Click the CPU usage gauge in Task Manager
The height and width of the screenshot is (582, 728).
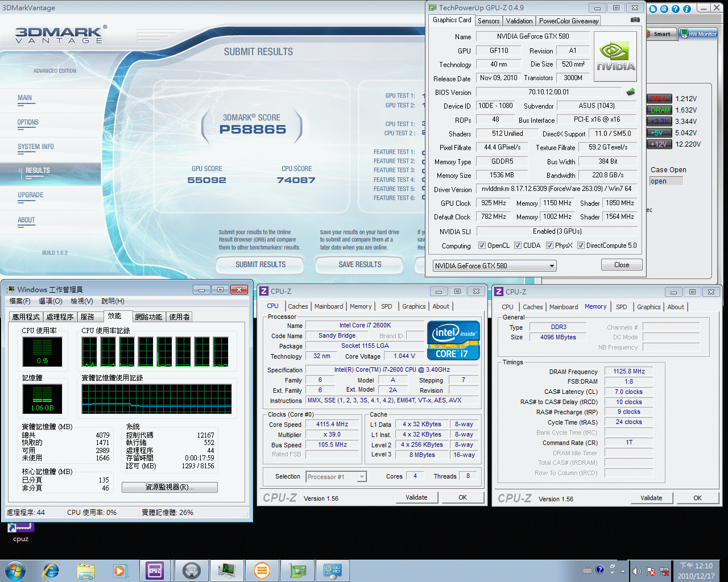click(43, 351)
